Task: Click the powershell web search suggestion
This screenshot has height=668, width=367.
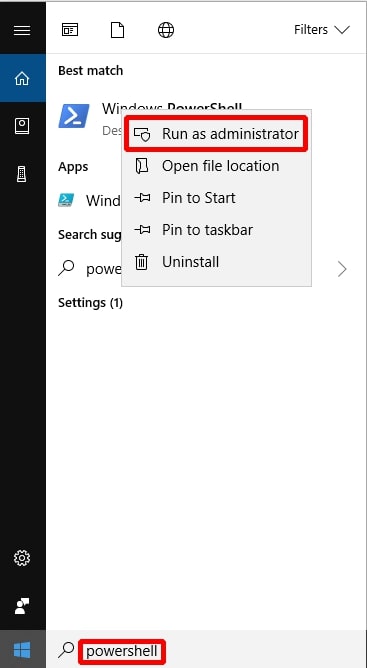Action: [90, 269]
